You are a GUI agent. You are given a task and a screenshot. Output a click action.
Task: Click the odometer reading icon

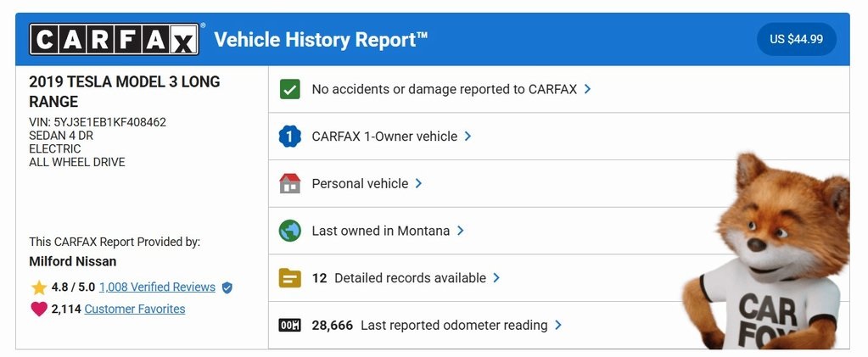click(x=290, y=326)
